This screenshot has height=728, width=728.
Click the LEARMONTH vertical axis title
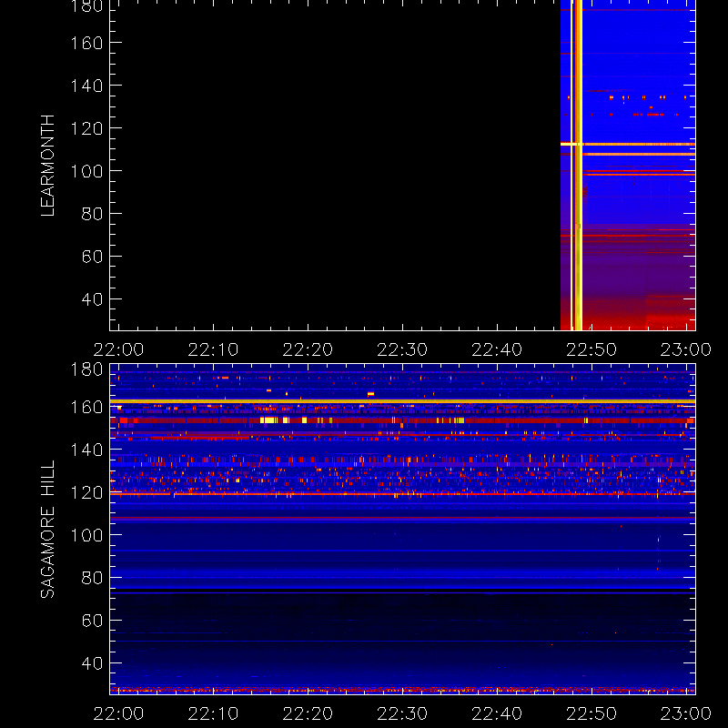click(48, 166)
